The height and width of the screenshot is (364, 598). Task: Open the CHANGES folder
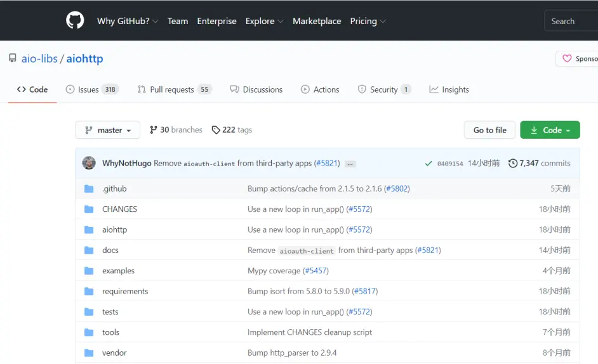click(119, 209)
